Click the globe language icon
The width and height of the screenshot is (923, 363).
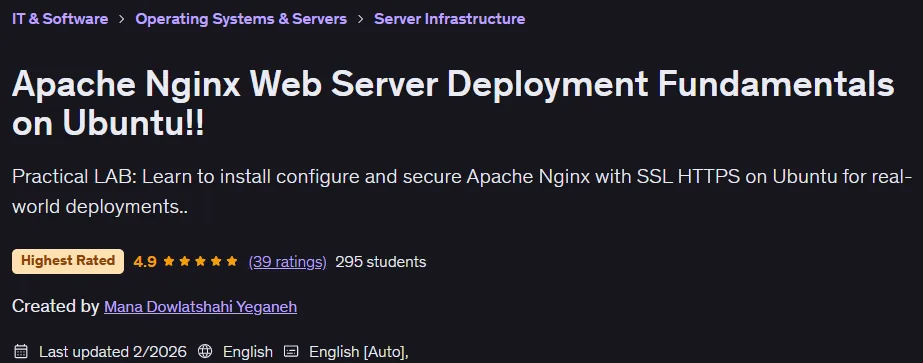[x=205, y=352]
